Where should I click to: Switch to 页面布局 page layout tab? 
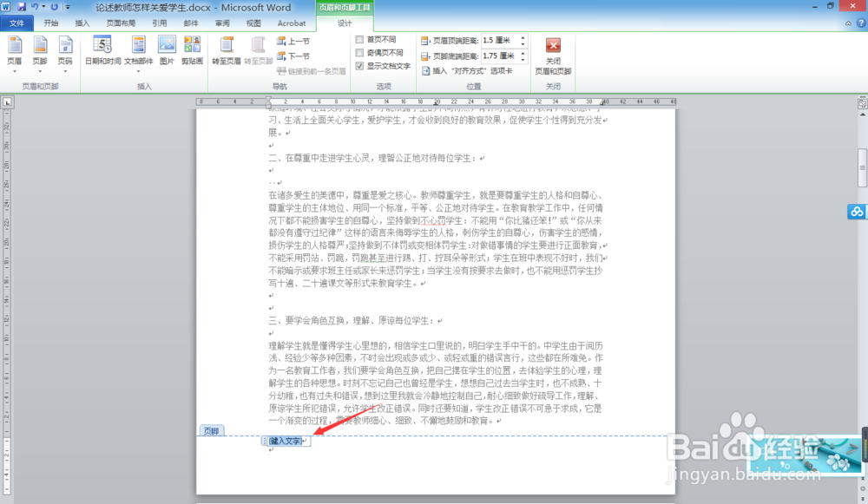coord(121,23)
